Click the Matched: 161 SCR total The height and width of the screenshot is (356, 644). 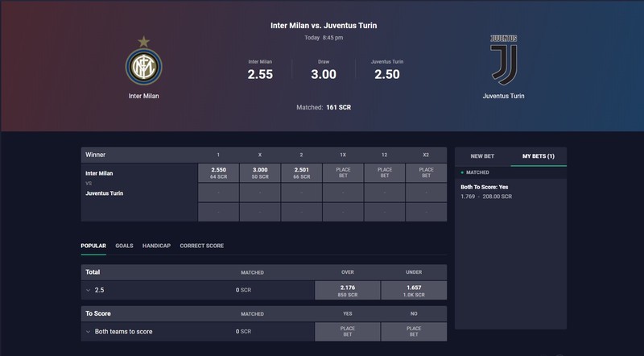(324, 107)
